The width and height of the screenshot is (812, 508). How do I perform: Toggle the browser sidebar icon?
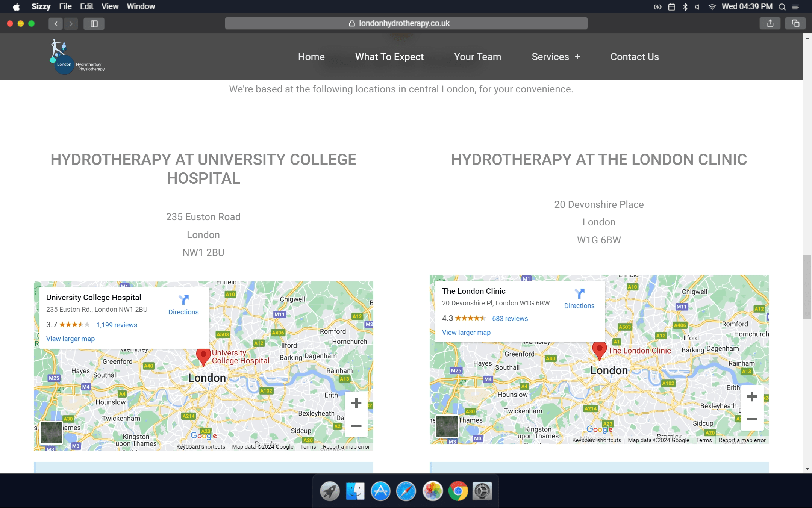tap(94, 24)
